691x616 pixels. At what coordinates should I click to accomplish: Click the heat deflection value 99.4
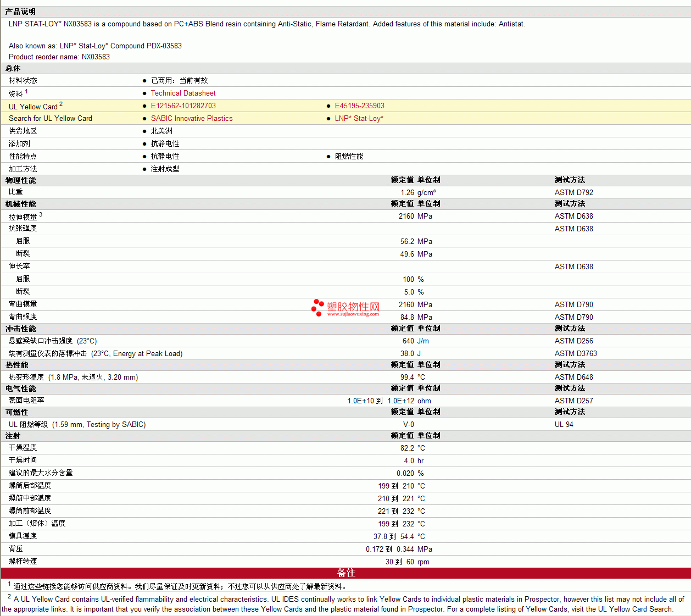tap(407, 378)
